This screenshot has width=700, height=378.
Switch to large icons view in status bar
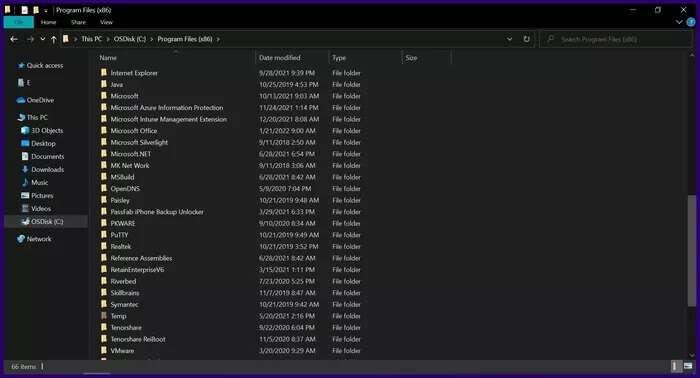(x=688, y=366)
